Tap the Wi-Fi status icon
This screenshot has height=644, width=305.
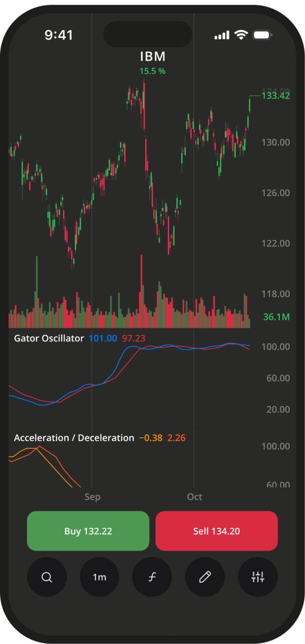241,35
